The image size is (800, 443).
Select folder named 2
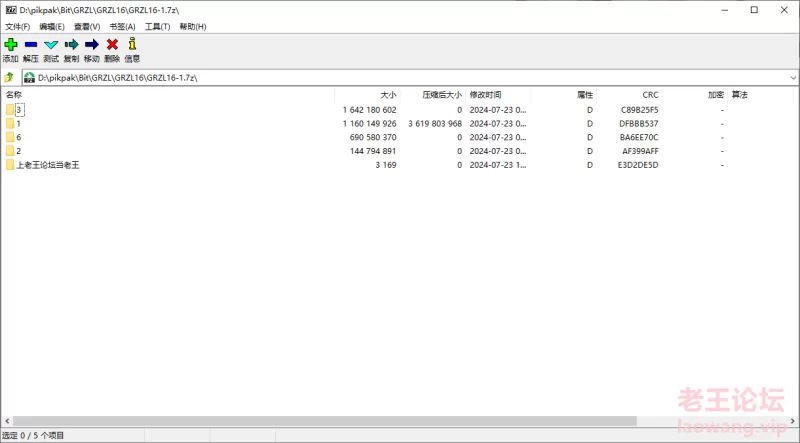click(x=18, y=151)
